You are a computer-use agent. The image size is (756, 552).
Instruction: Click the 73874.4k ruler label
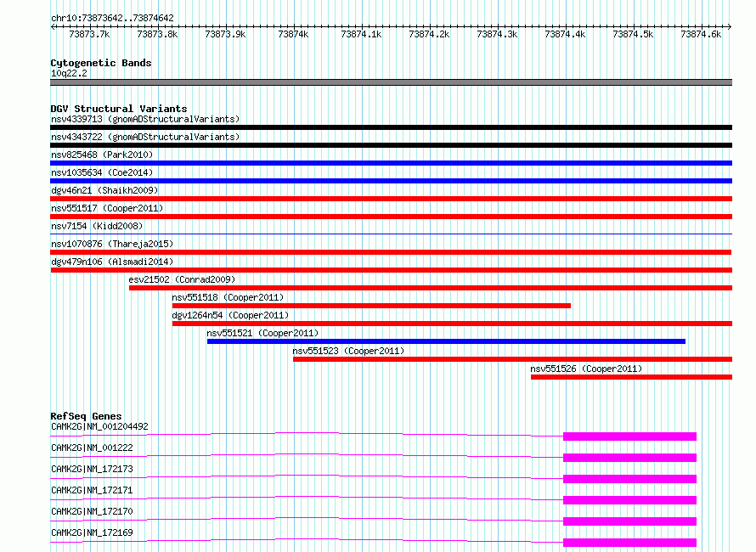click(565, 34)
